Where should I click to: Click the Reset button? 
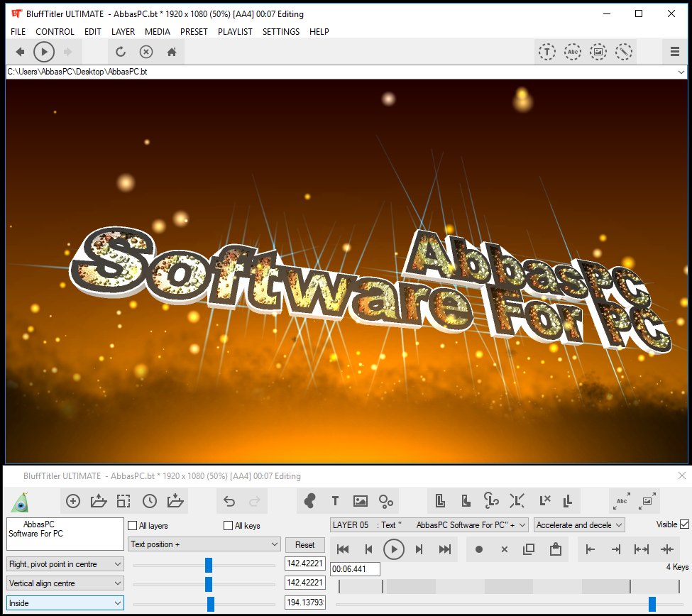pos(305,545)
